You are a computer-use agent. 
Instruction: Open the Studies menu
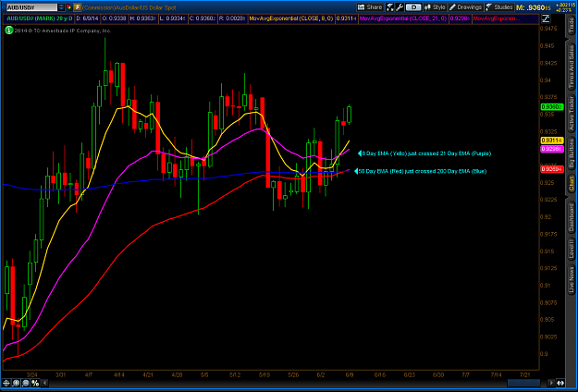(x=499, y=7)
